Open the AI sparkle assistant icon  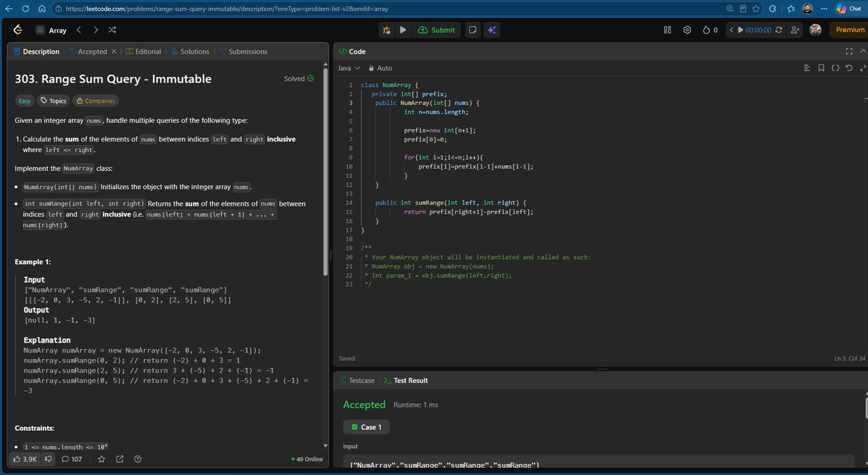[490, 30]
